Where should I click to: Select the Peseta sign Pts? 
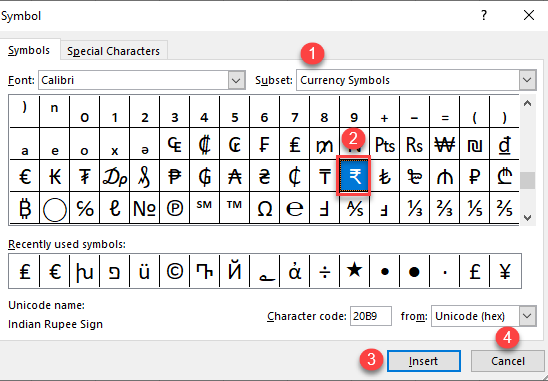pyautogui.click(x=384, y=144)
